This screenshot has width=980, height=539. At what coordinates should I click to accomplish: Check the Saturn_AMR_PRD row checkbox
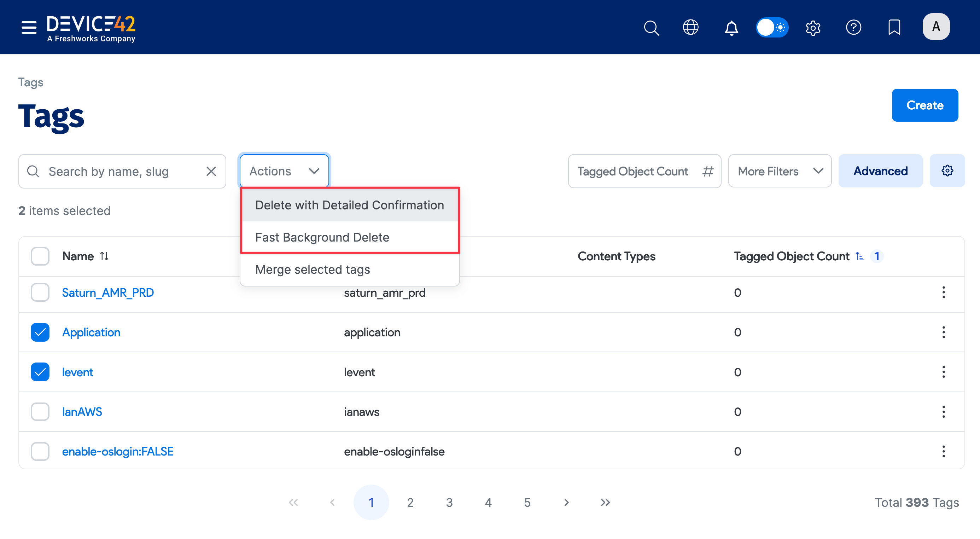(40, 292)
